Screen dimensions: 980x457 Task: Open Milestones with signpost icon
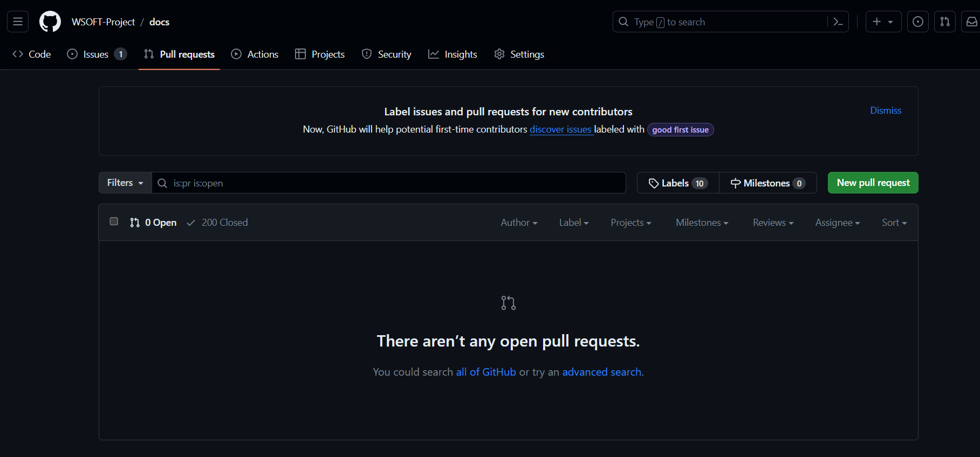(x=767, y=183)
